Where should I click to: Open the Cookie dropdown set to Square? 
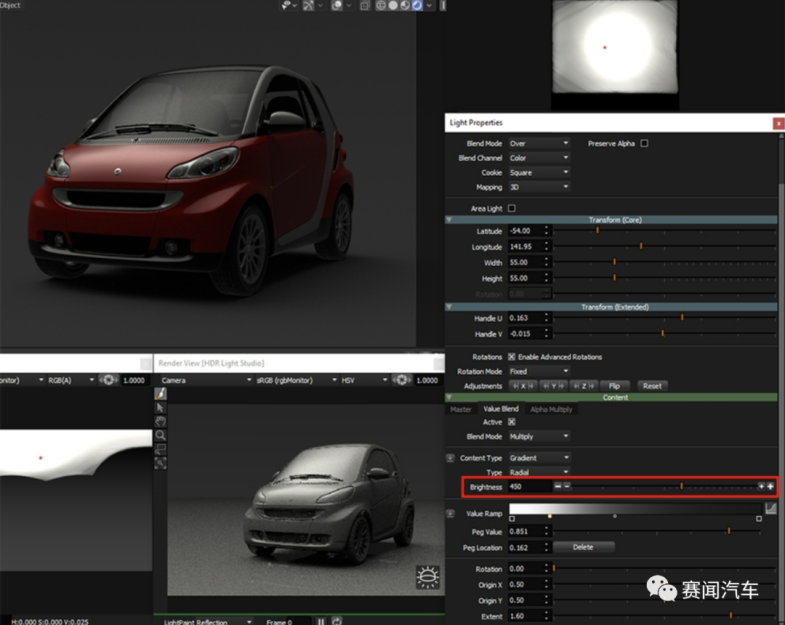pos(539,172)
